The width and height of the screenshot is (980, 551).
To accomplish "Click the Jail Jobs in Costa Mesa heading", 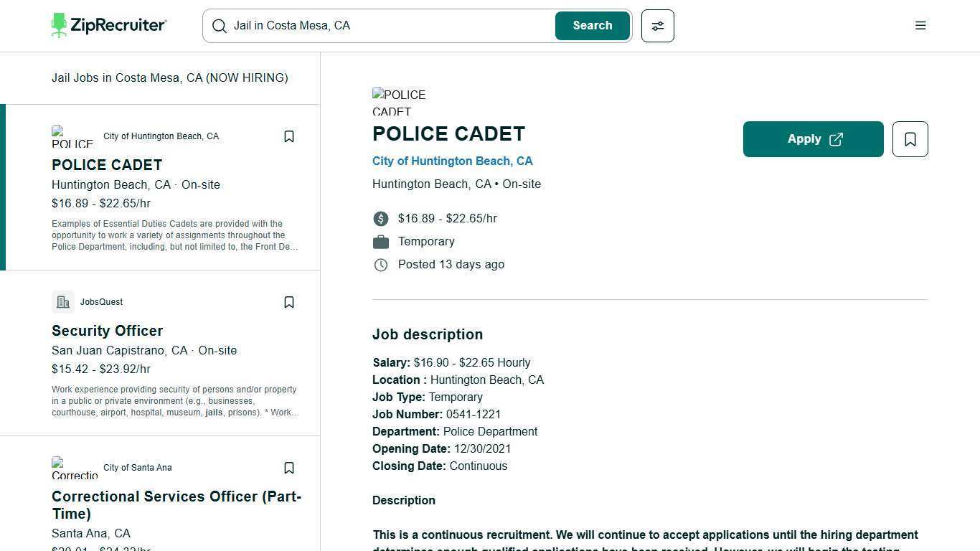I will [x=169, y=77].
